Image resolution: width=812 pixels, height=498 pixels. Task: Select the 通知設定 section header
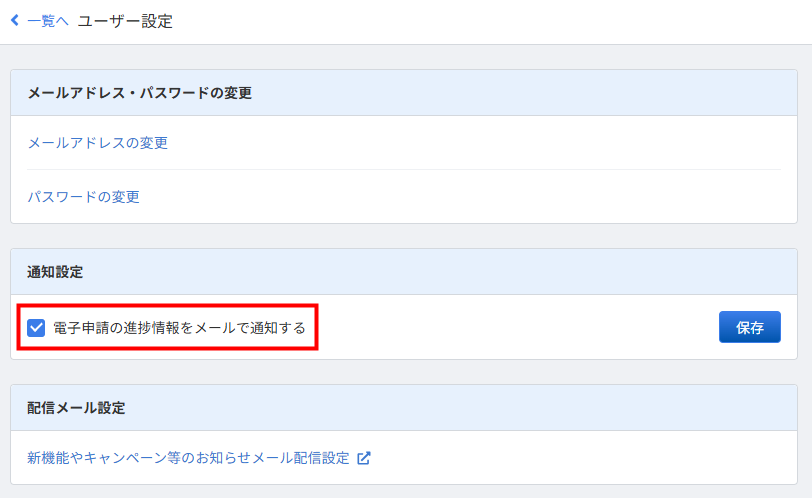[x=55, y=272]
